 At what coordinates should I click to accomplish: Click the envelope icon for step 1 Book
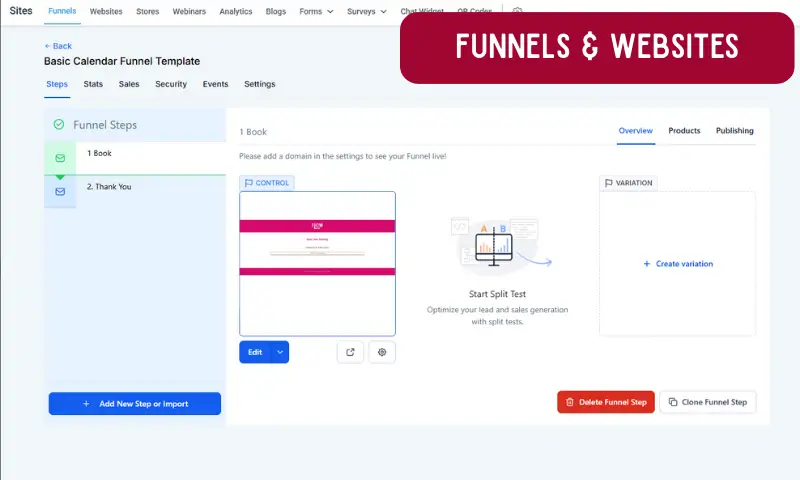(x=60, y=158)
